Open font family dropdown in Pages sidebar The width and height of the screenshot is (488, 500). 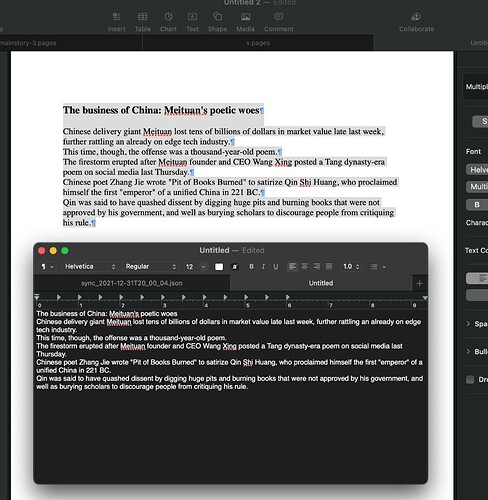[477, 170]
